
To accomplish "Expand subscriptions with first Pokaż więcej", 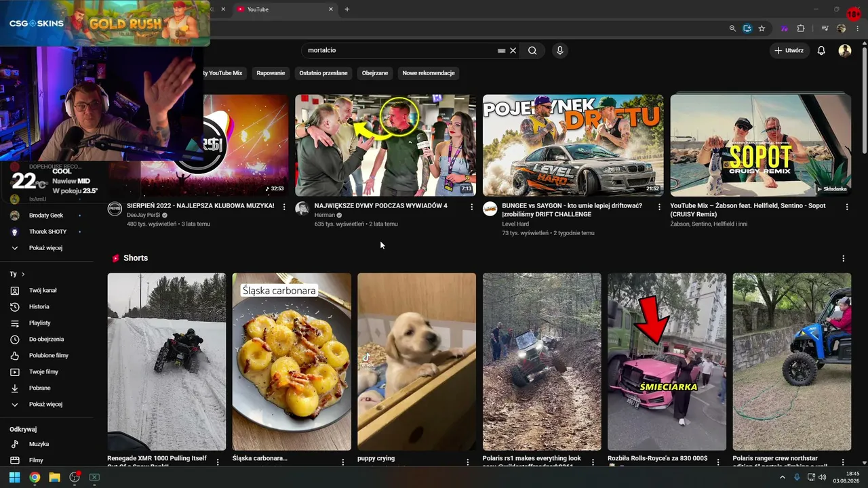I will pos(45,248).
